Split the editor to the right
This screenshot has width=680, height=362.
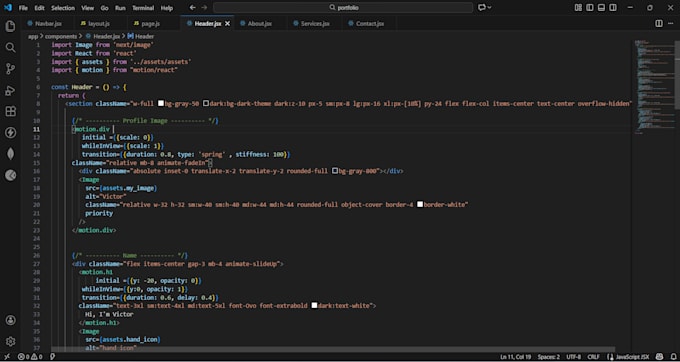(x=659, y=23)
